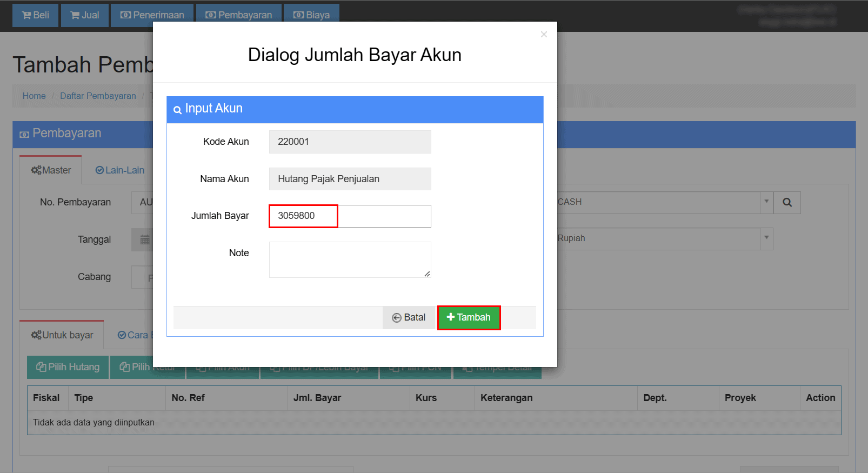
Task: Open the Daftar Pembayaran breadcrumb link
Action: [x=98, y=96]
